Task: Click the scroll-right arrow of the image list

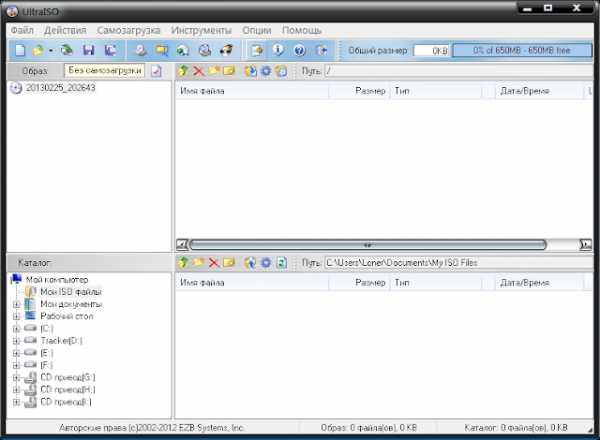Action: click(x=585, y=244)
